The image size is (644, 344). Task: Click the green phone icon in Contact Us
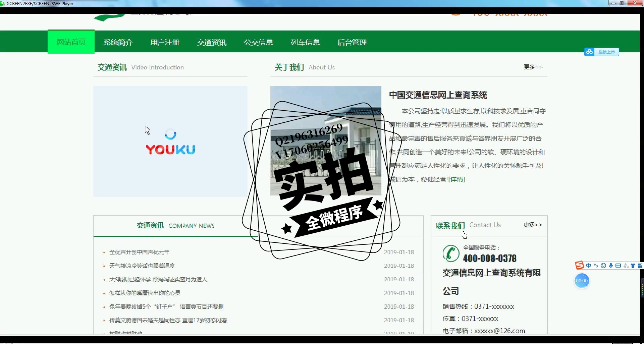(x=451, y=253)
